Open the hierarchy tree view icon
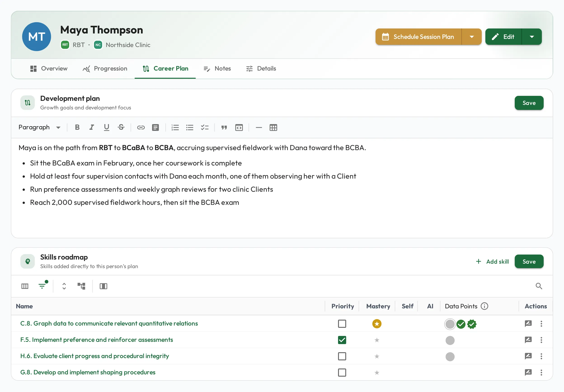The width and height of the screenshot is (564, 392). click(82, 286)
